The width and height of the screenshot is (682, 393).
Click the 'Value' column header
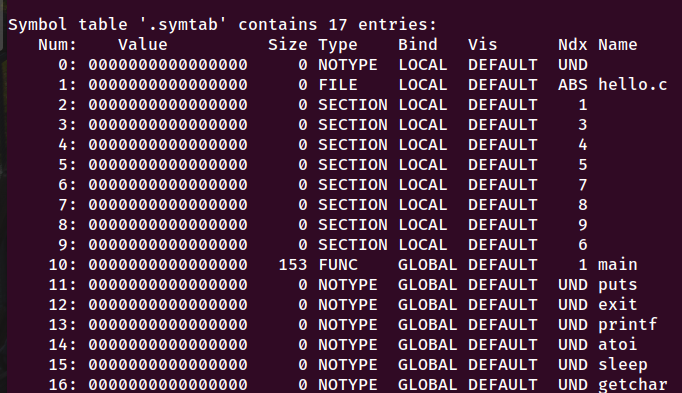coord(143,45)
